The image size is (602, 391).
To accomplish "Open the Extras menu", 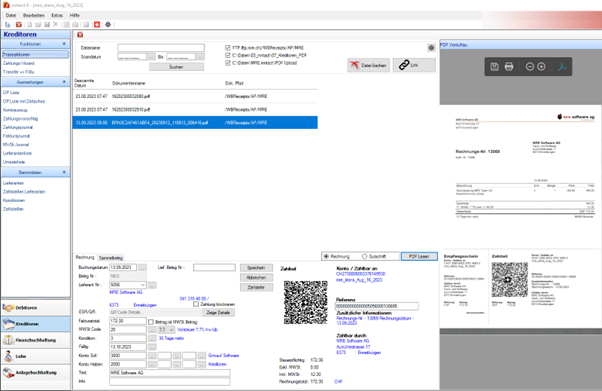I will pyautogui.click(x=57, y=15).
